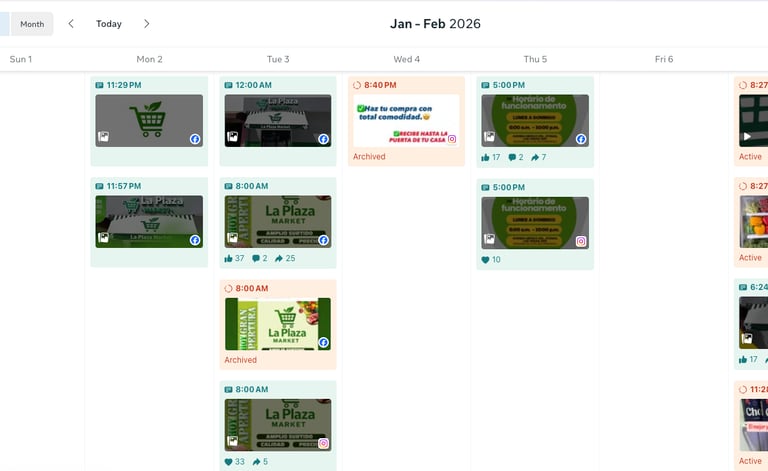Select the Sun 1 day header
Image resolution: width=768 pixels, height=471 pixels.
tap(21, 59)
